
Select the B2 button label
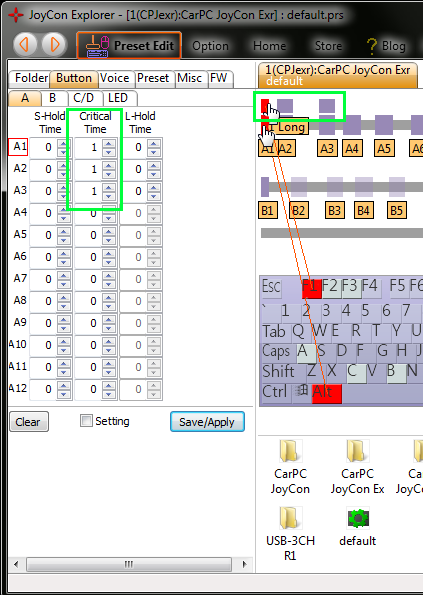tap(299, 210)
